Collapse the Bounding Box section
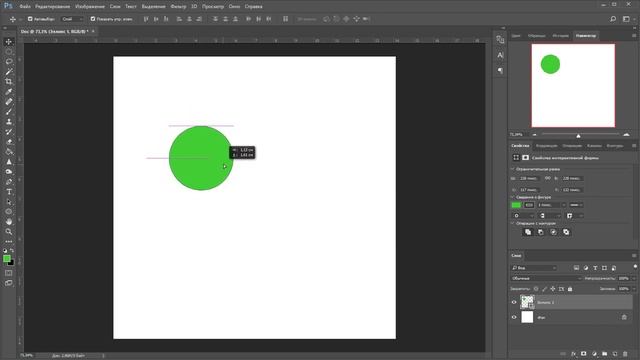Image resolution: width=640 pixels, height=360 pixels. pyautogui.click(x=513, y=169)
